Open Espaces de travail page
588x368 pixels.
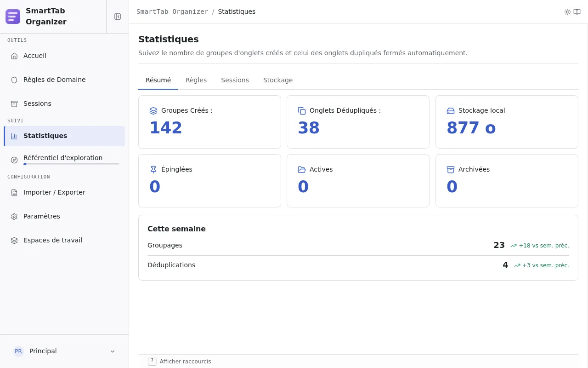pos(64,241)
